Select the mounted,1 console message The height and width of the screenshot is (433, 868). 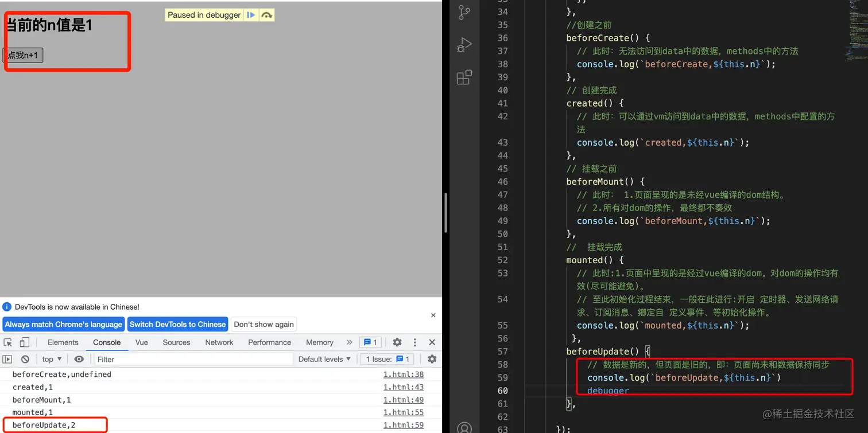[x=33, y=412]
